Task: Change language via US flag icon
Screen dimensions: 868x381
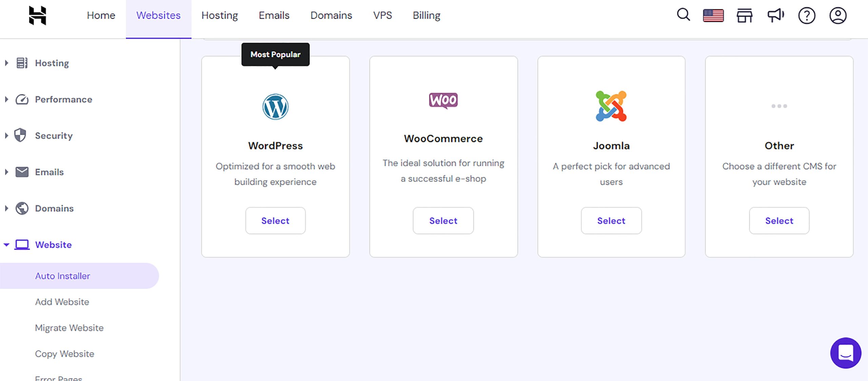Action: [713, 16]
